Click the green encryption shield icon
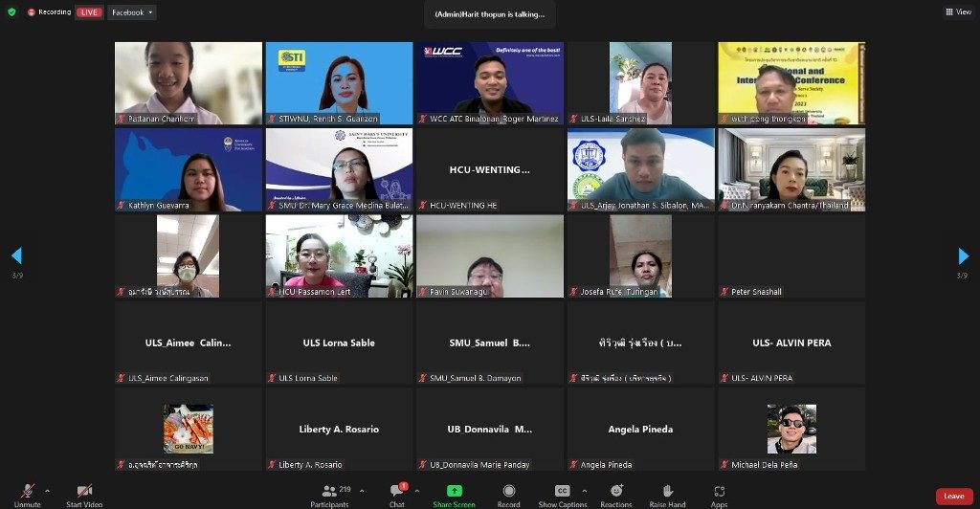The width and height of the screenshot is (980, 509). (11, 11)
